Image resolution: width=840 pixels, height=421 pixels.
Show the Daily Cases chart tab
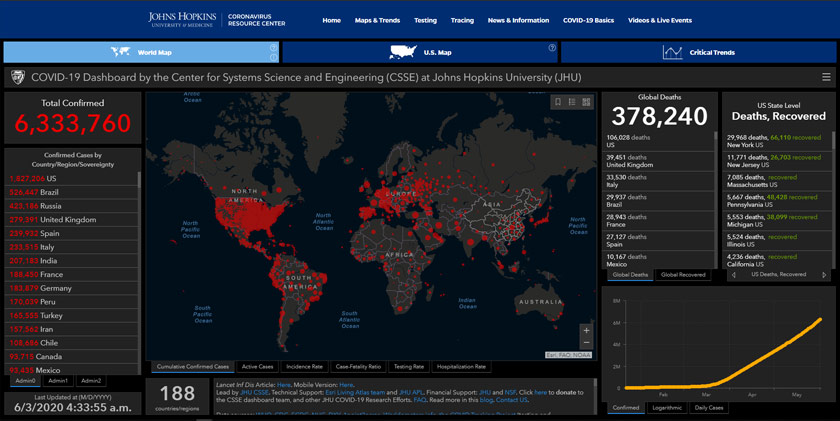coord(709,408)
